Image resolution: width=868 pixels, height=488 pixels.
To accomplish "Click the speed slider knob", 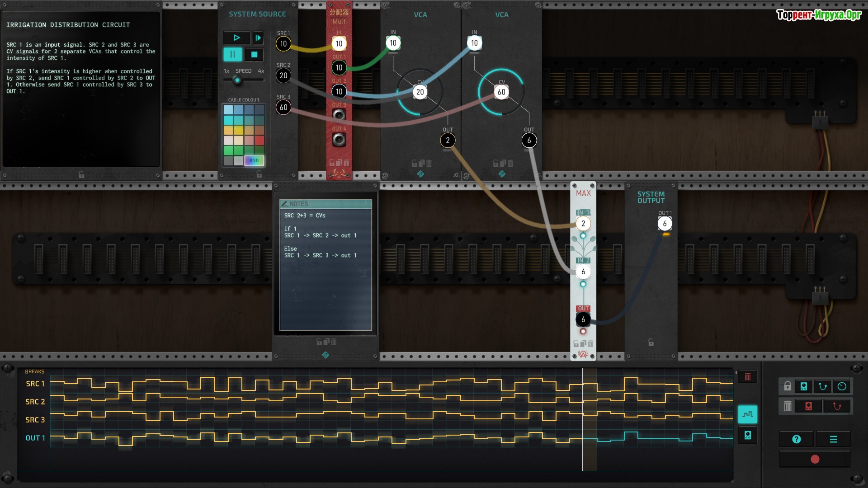I will tap(237, 80).
